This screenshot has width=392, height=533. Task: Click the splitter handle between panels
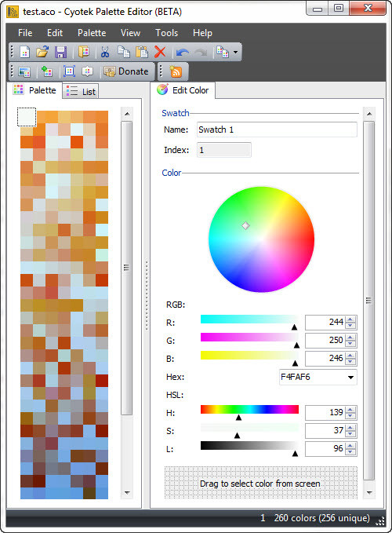click(x=147, y=295)
